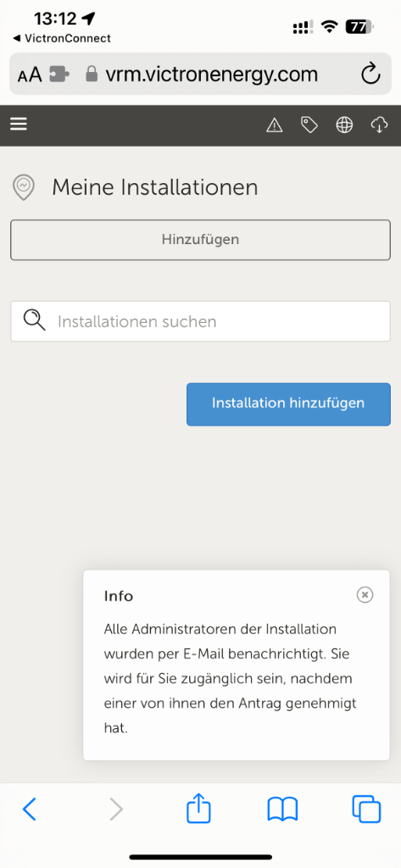
Task: Show Safari open tabs overview
Action: 366,810
